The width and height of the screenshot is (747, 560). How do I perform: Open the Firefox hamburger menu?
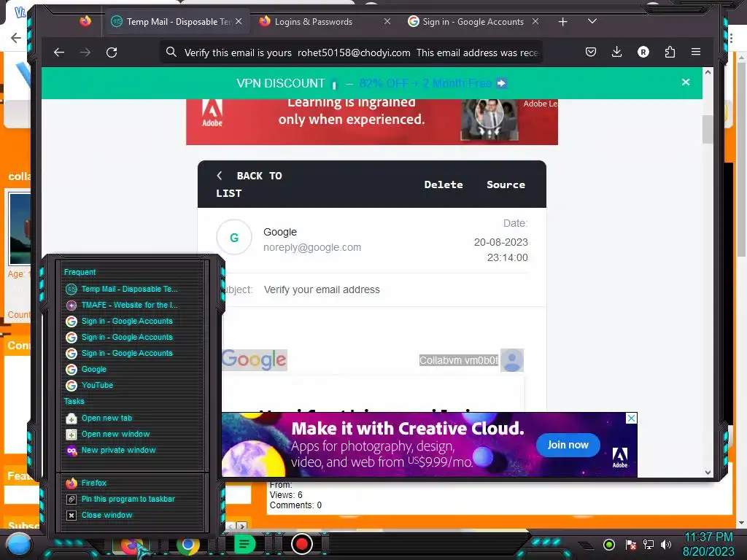[696, 52]
